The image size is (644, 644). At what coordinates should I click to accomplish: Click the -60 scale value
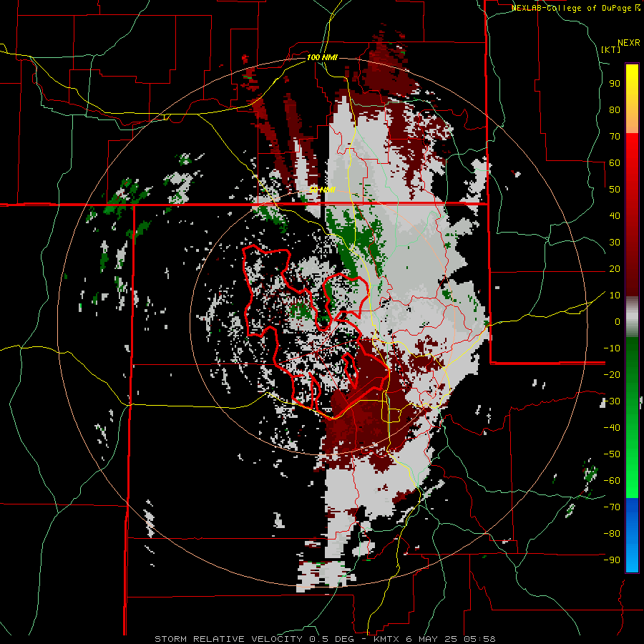click(x=612, y=481)
